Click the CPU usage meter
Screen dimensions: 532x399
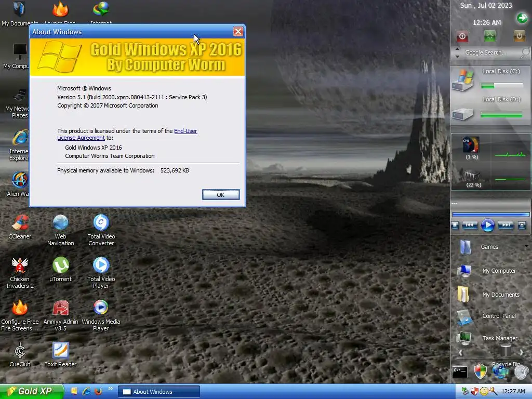[471, 148]
